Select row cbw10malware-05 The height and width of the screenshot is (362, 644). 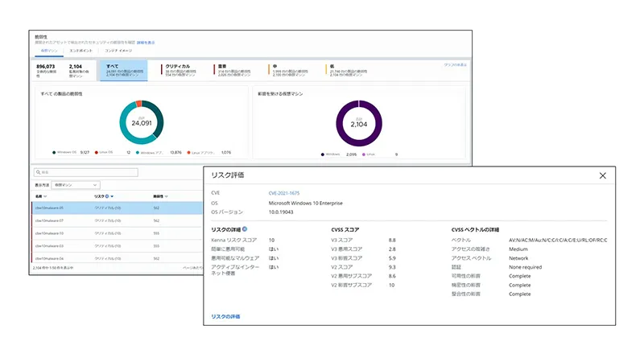(x=117, y=208)
